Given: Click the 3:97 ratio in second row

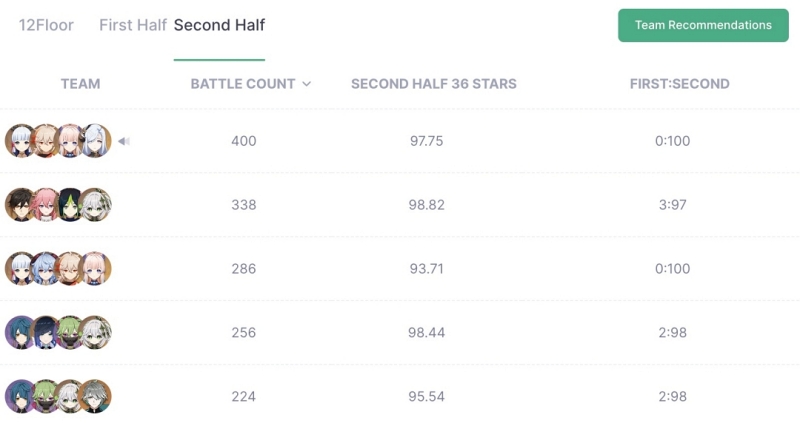Looking at the screenshot, I should point(672,205).
